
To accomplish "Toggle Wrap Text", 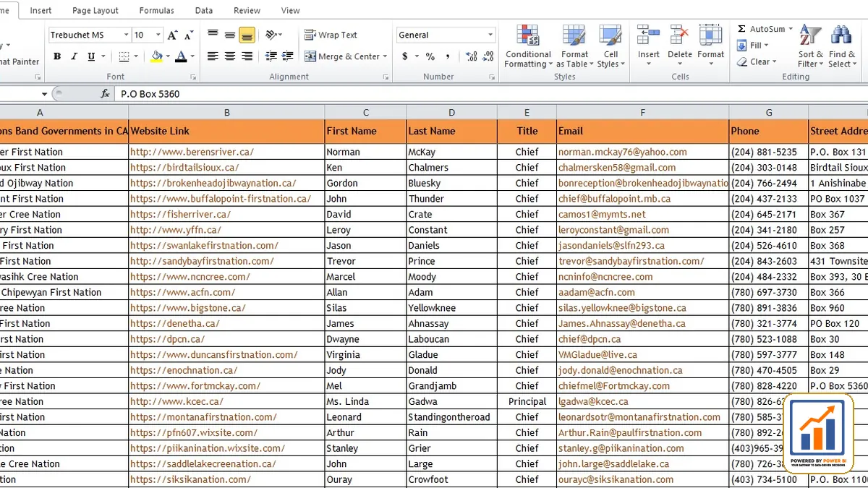I will pos(331,35).
